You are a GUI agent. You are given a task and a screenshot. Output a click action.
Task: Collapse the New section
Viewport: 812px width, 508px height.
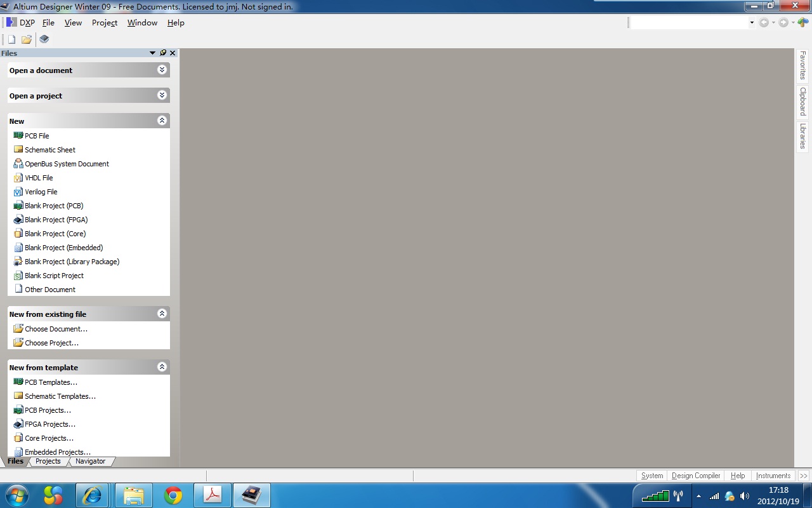162,121
